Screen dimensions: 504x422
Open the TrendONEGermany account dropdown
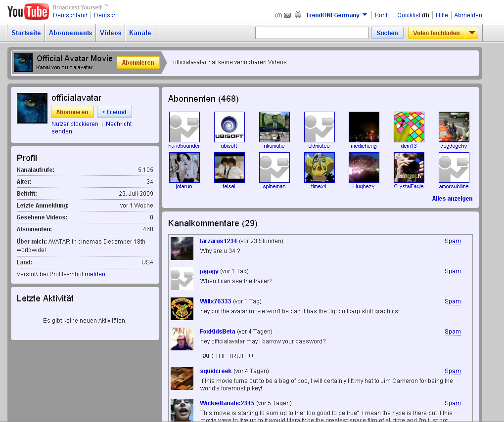click(x=336, y=15)
